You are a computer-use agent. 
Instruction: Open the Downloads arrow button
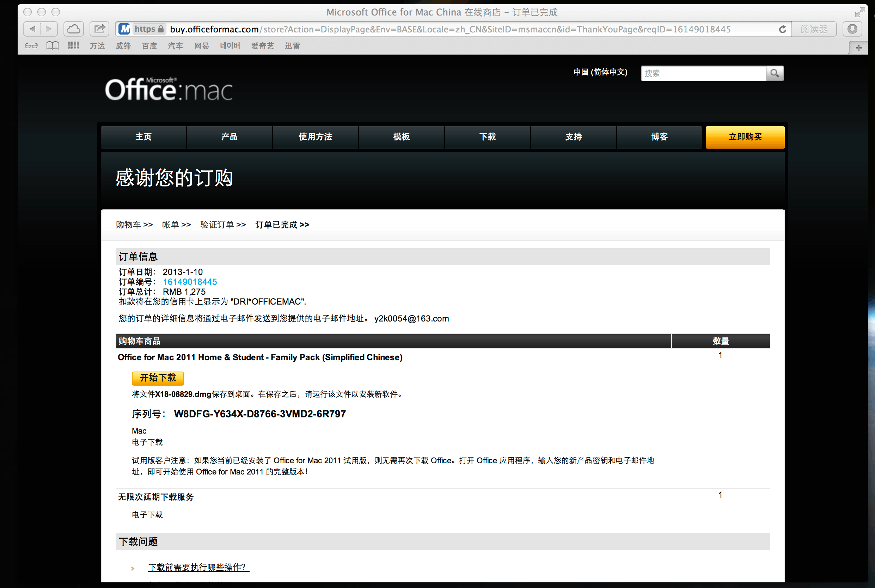click(852, 29)
